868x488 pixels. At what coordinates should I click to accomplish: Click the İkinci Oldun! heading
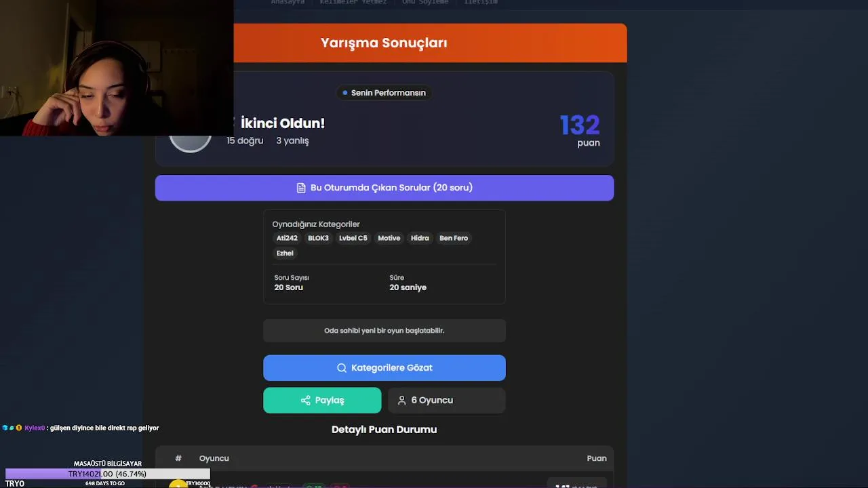283,123
